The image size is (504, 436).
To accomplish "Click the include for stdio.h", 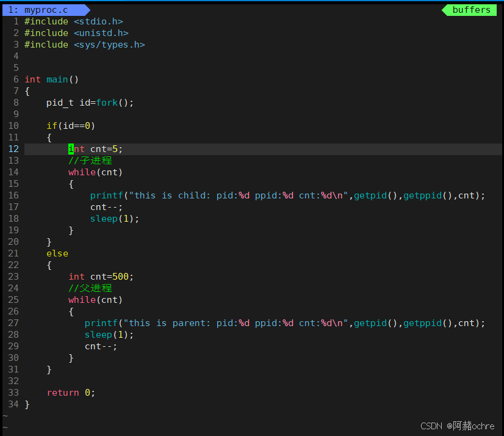I will pyautogui.click(x=73, y=21).
